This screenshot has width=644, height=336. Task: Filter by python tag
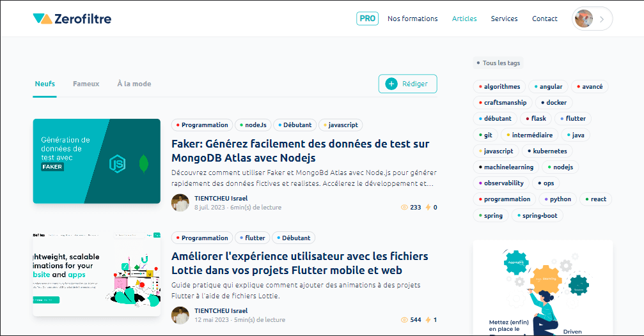click(558, 199)
